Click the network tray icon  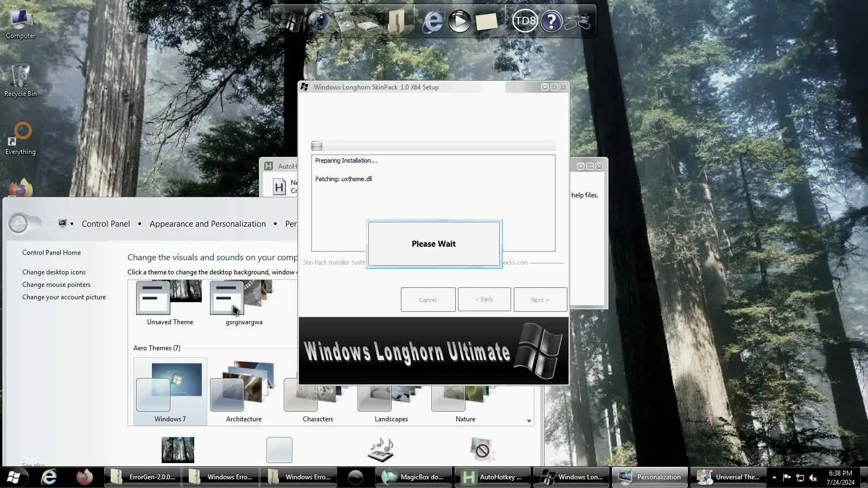[800, 477]
